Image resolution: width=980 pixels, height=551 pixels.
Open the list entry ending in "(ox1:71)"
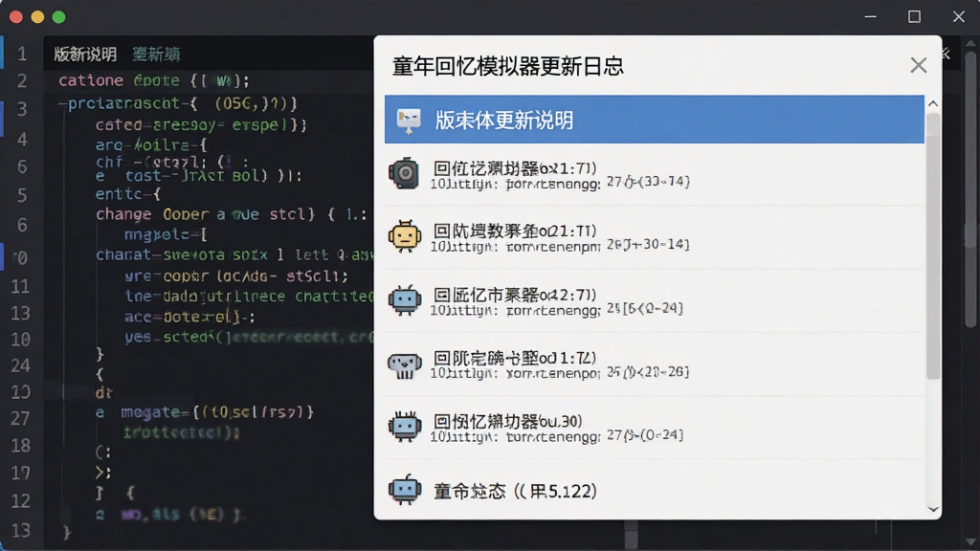coord(655,174)
